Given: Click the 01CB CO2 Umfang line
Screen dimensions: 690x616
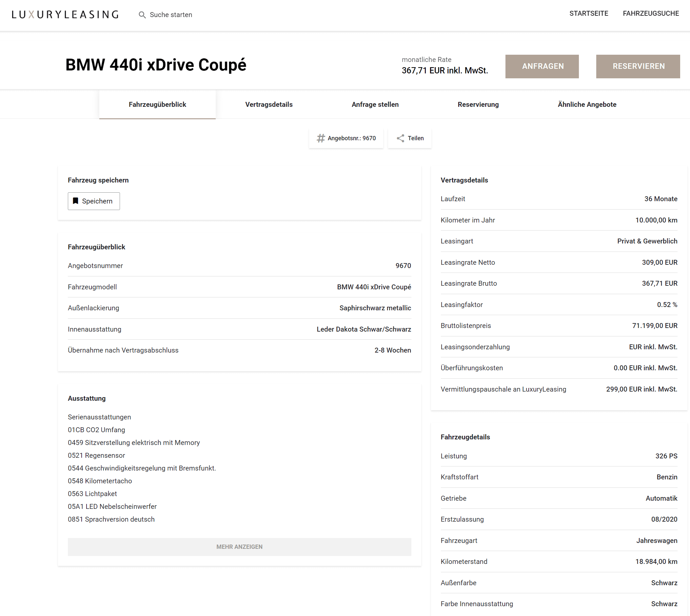Looking at the screenshot, I should click(96, 430).
